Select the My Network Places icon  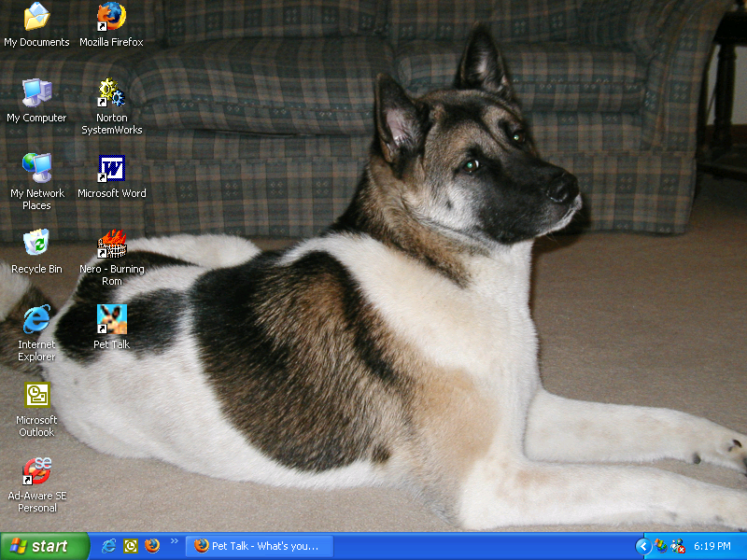(36, 169)
